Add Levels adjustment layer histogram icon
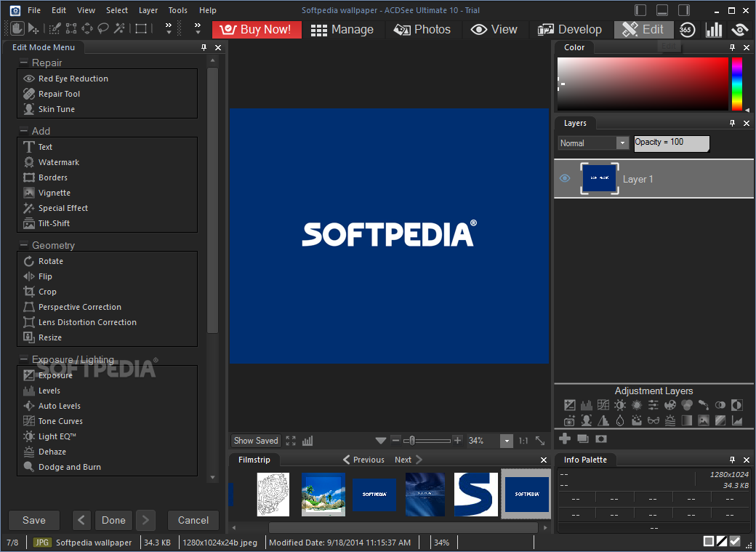 [587, 405]
